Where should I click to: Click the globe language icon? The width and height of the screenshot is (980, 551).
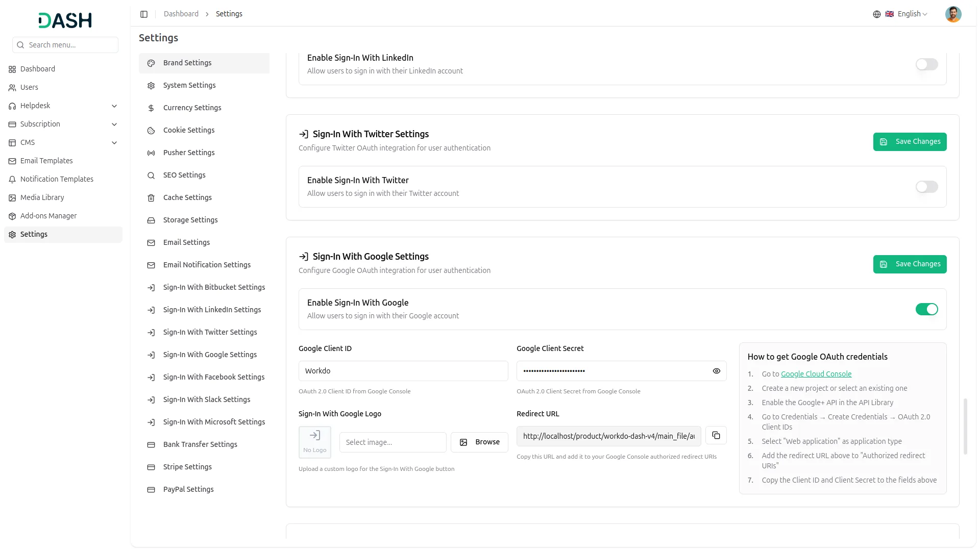pyautogui.click(x=877, y=14)
